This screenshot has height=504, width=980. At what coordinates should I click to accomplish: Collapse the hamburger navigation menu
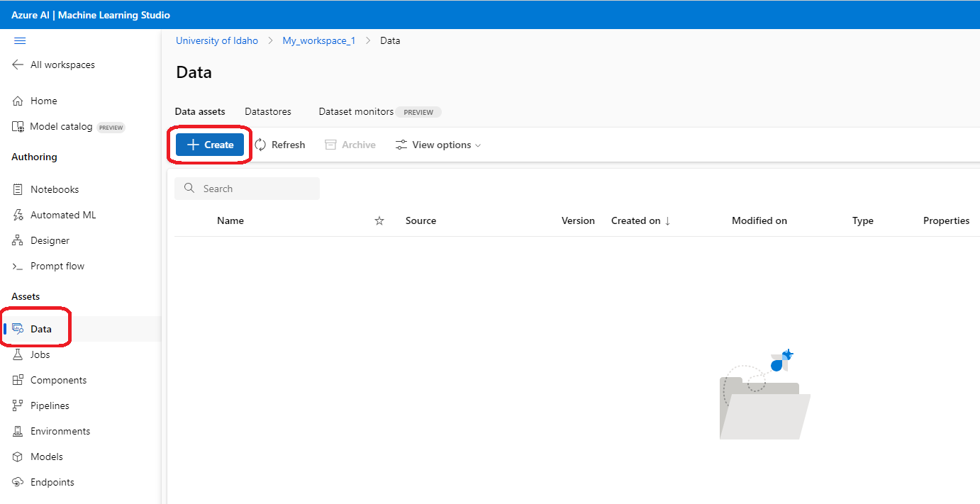20,40
